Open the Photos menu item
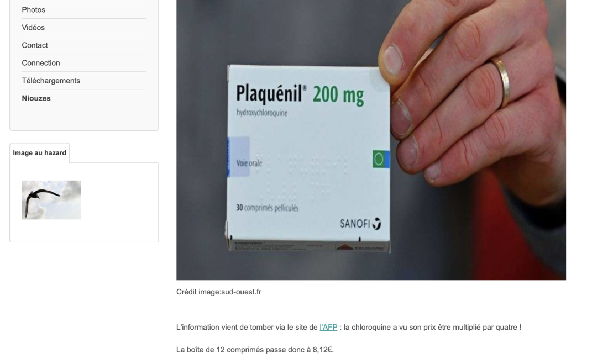This screenshot has height=364, width=608. [33, 10]
